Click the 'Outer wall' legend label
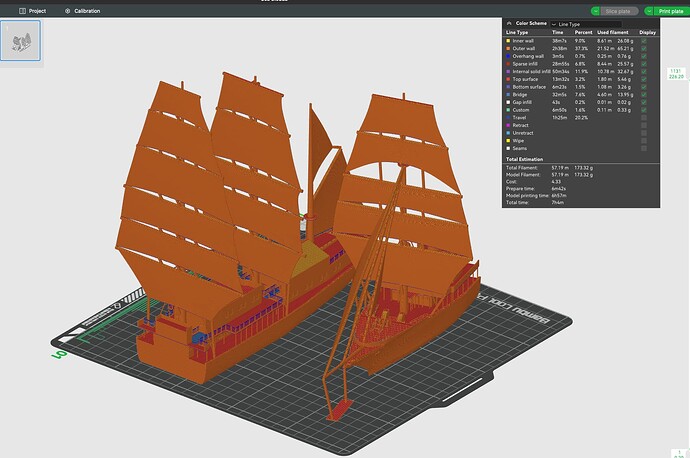This screenshot has height=458, width=690. (524, 48)
